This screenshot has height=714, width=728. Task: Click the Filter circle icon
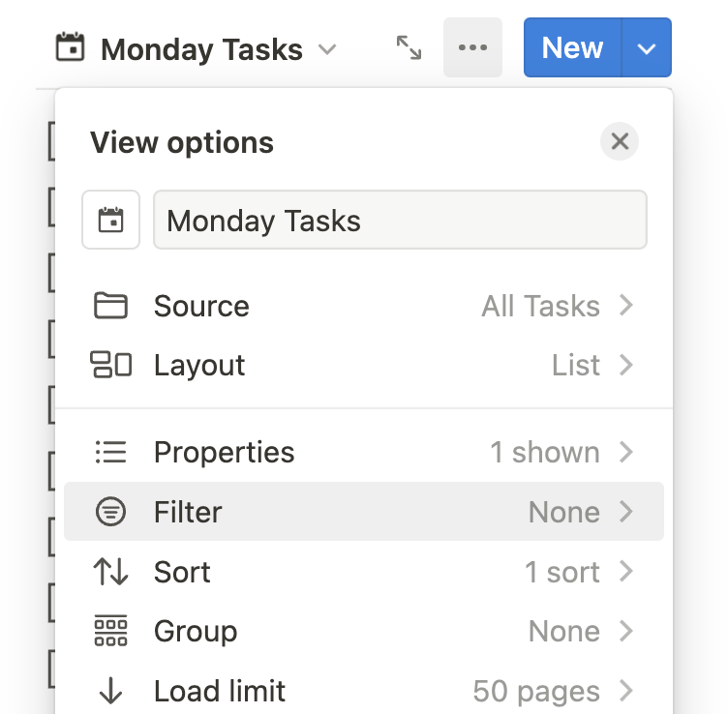[x=110, y=511]
